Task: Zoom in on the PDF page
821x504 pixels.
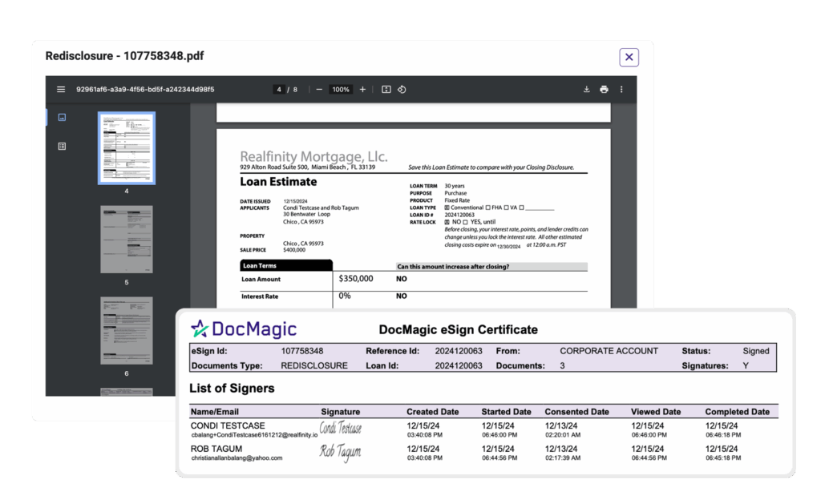Action: coord(362,90)
